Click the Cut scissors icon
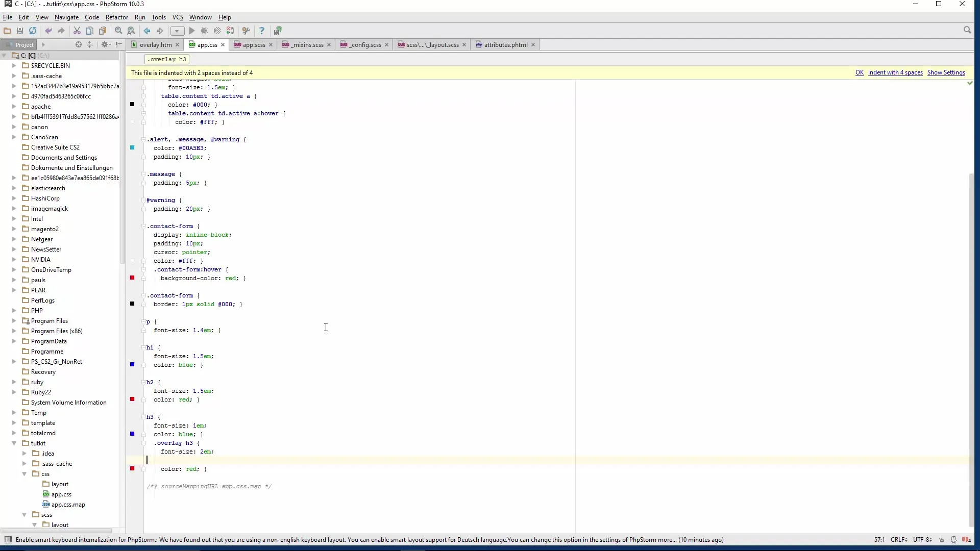The height and width of the screenshot is (551, 980). pyautogui.click(x=77, y=31)
